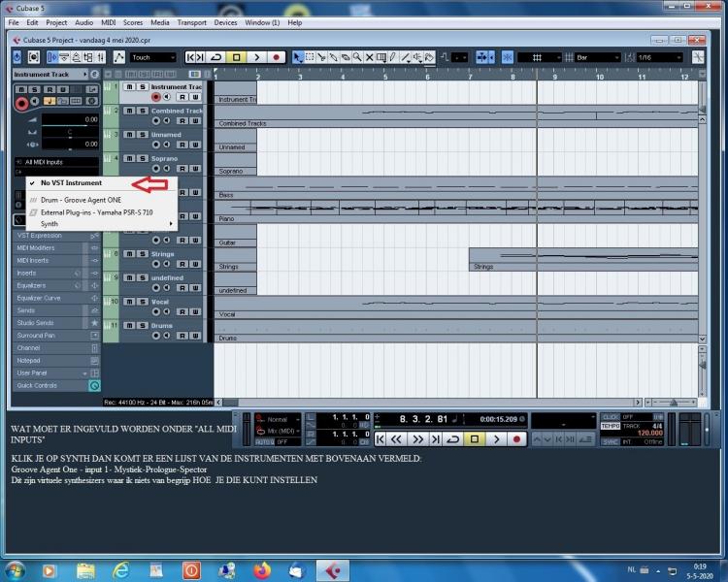The width and height of the screenshot is (728, 582).
Task: Open the File menu
Action: pos(14,22)
